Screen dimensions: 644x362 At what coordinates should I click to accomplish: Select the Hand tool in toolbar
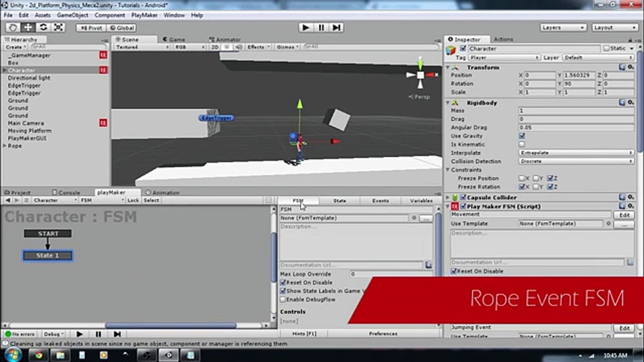point(13,27)
